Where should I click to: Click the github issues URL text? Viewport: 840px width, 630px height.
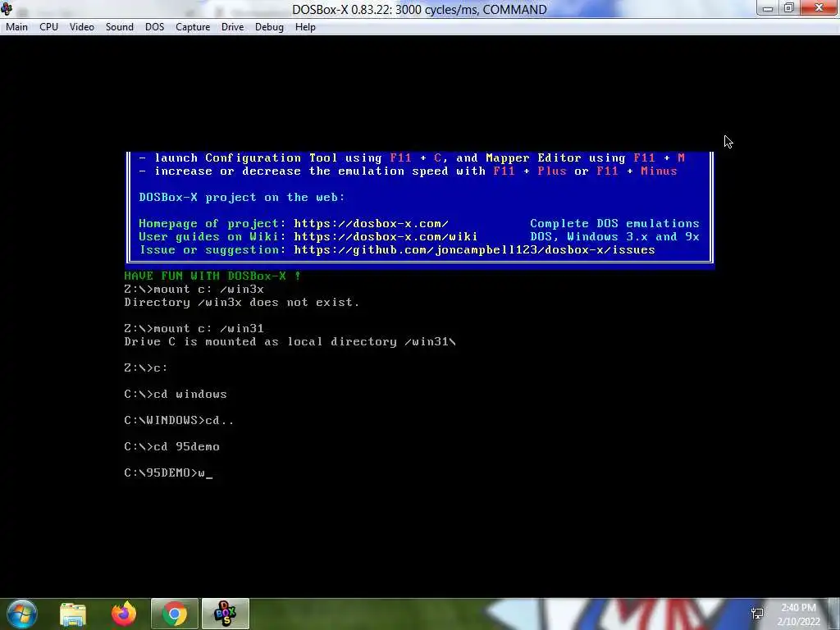[474, 250]
